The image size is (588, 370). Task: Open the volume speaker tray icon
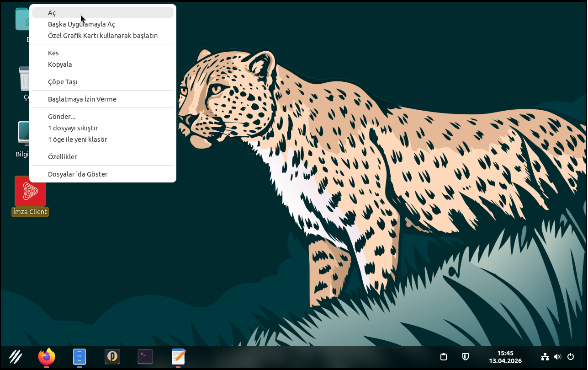pos(558,357)
